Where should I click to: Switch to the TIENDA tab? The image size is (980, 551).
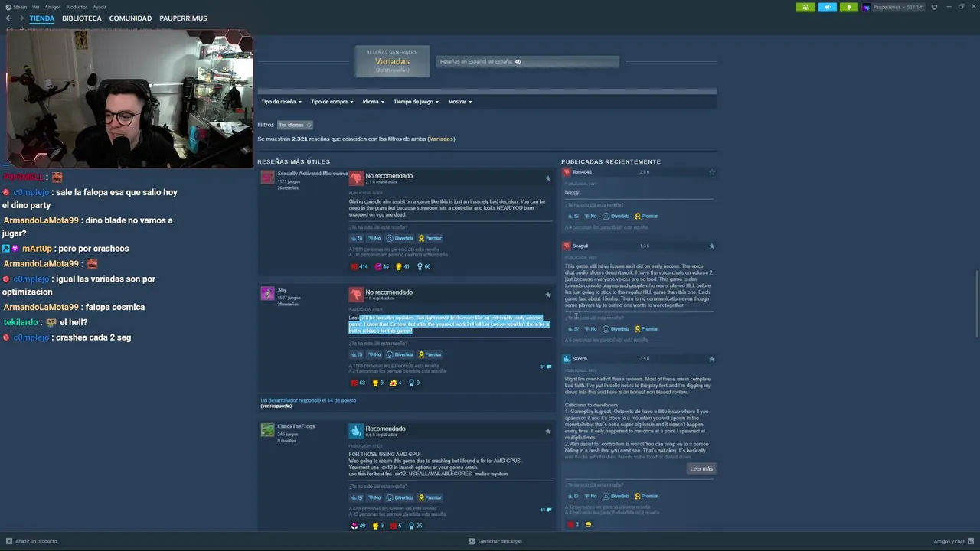[42, 18]
